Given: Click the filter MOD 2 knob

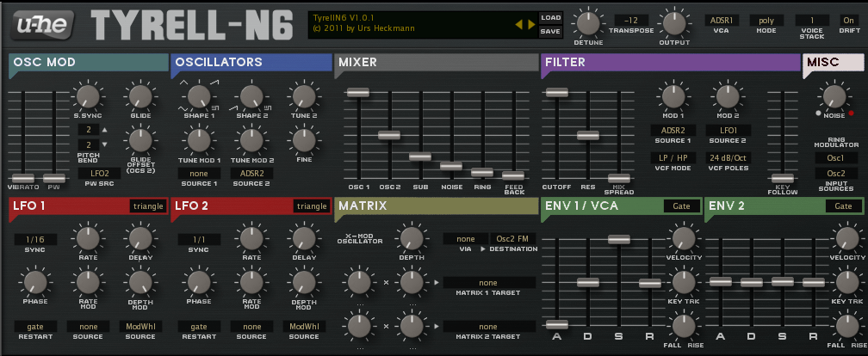Looking at the screenshot, I should point(728,96).
